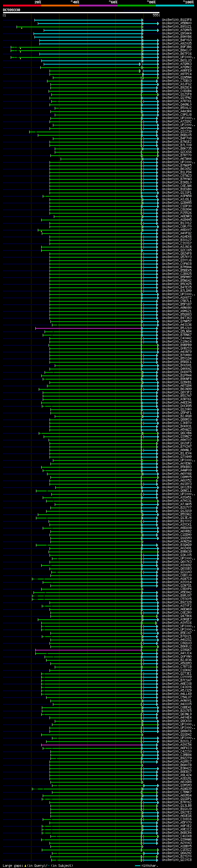Click label UniRef100_A5FV70
Image resolution: width=197 pixels, height=868 pixels.
pos(176,823)
